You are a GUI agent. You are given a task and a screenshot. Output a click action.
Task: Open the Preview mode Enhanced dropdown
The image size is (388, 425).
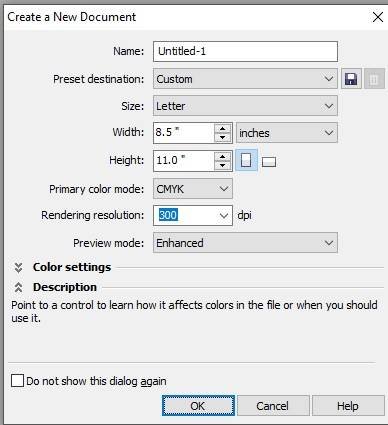pos(245,243)
